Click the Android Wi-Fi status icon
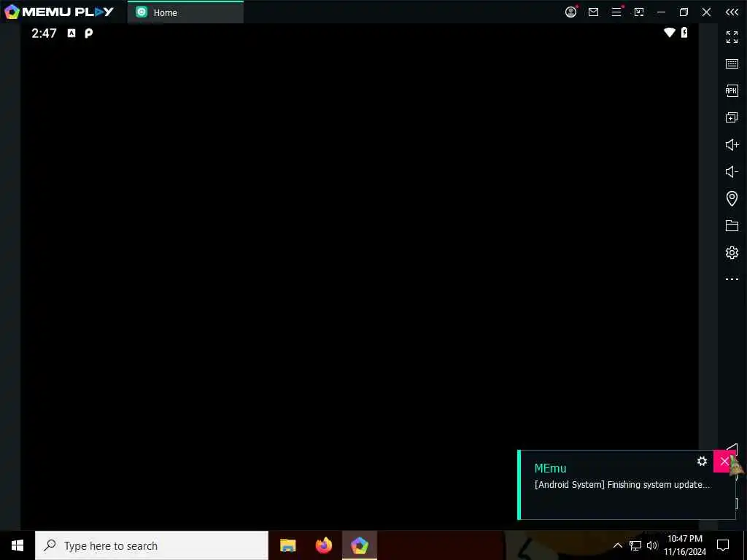This screenshot has height=560, width=747. (670, 32)
